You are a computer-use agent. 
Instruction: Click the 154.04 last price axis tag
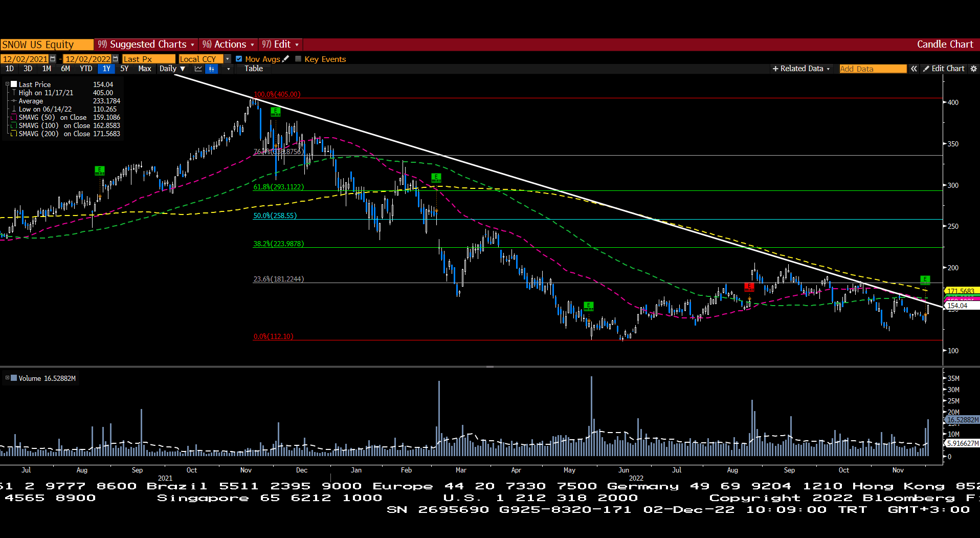[x=961, y=306]
